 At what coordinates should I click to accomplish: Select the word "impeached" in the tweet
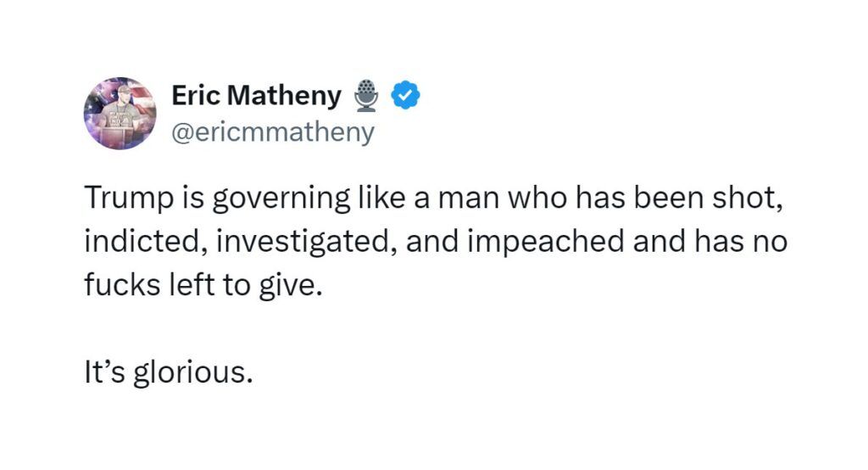(x=537, y=242)
